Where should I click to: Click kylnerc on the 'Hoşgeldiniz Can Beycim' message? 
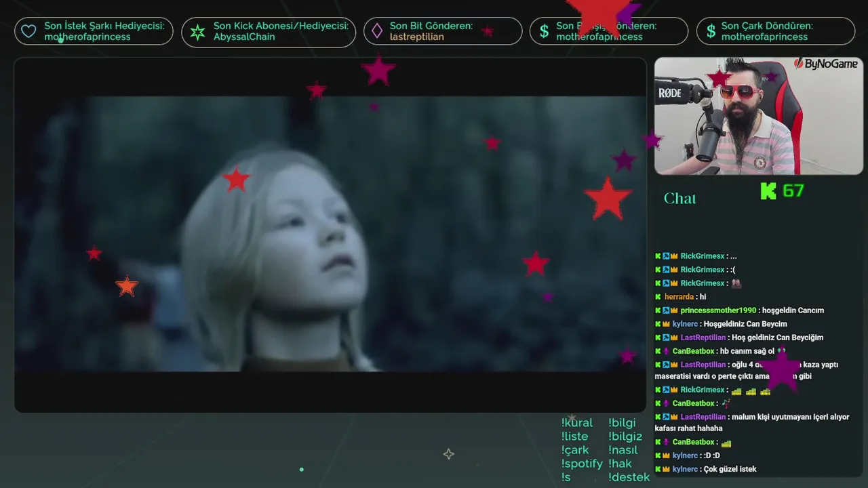(685, 324)
